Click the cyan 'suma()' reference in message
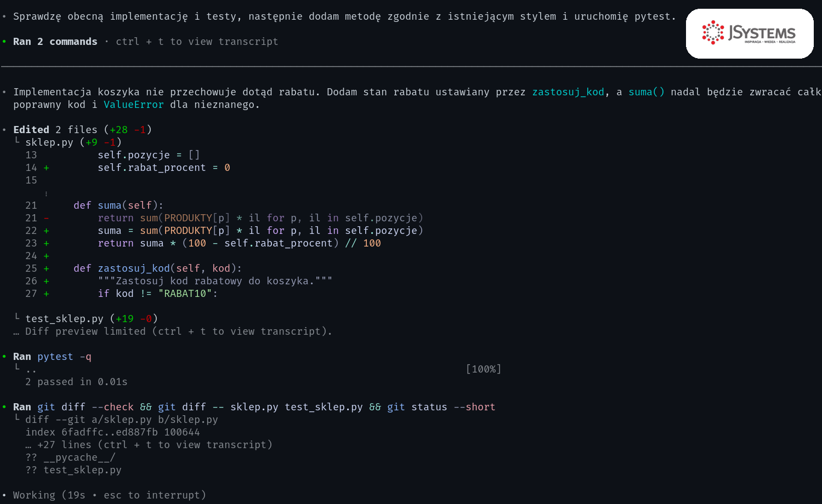 click(x=647, y=92)
